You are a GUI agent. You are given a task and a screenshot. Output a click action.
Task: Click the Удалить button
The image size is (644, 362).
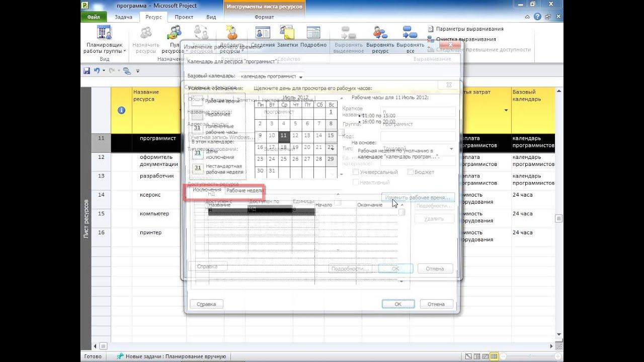tap(434, 219)
